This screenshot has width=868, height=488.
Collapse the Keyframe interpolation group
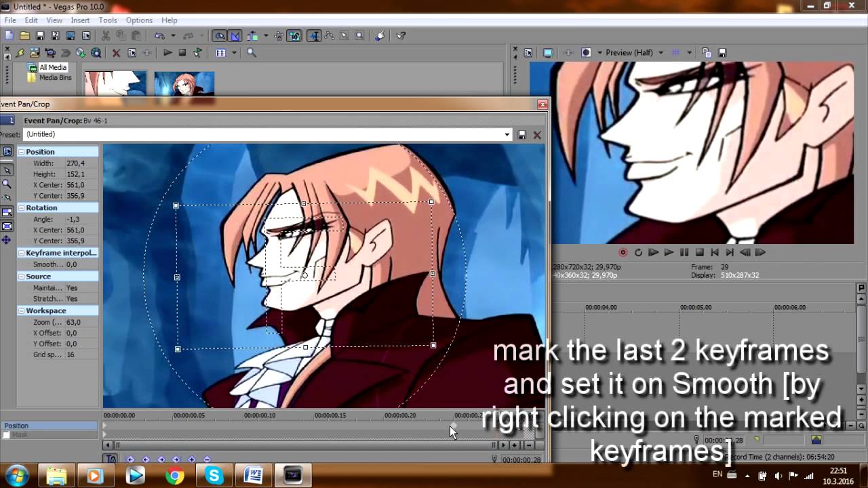(21, 253)
